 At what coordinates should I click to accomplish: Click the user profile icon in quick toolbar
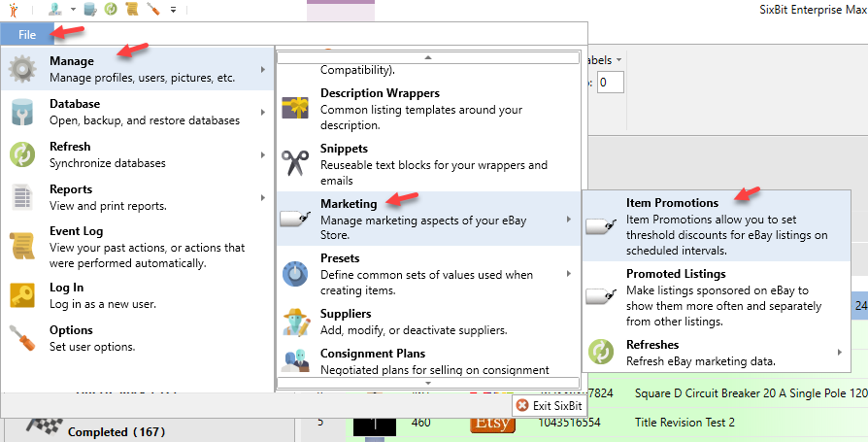pyautogui.click(x=54, y=9)
